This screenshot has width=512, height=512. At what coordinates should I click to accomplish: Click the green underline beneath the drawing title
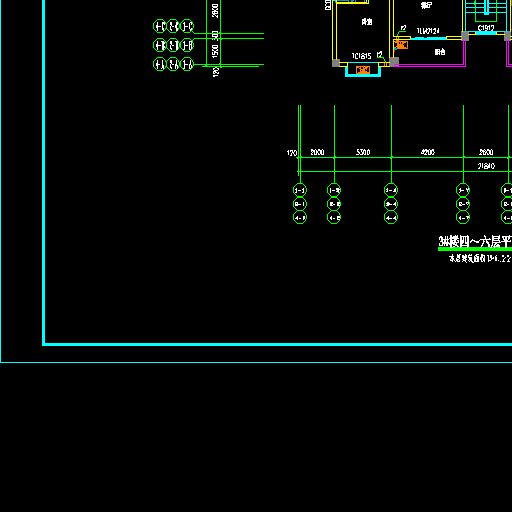pyautogui.click(x=475, y=249)
